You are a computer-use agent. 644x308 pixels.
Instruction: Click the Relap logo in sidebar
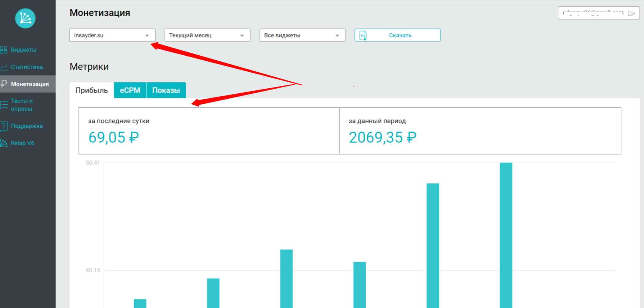pos(25,18)
